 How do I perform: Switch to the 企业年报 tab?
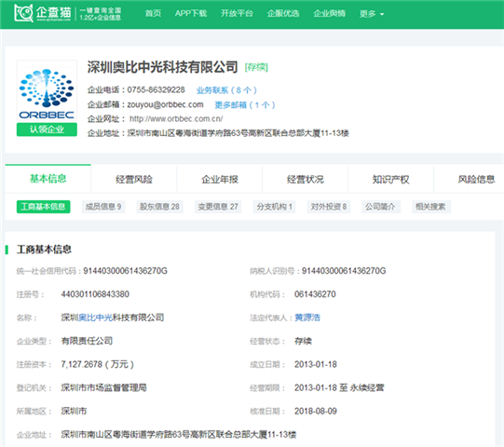(220, 179)
